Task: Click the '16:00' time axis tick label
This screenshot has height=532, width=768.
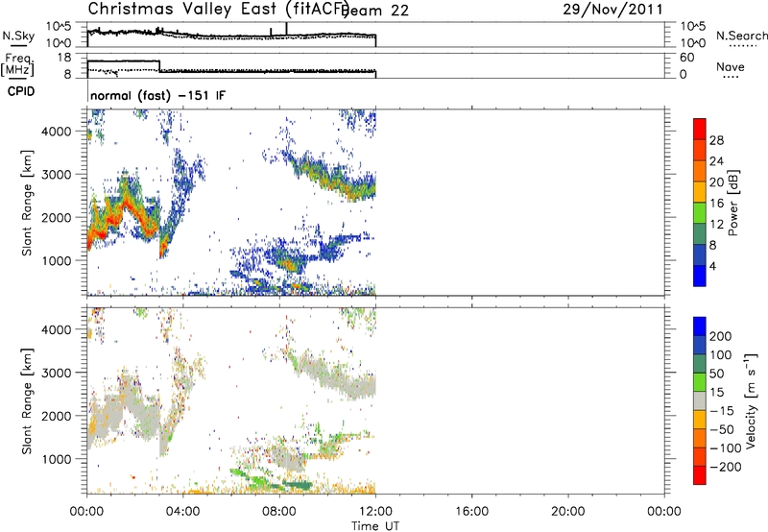Action: point(471,512)
